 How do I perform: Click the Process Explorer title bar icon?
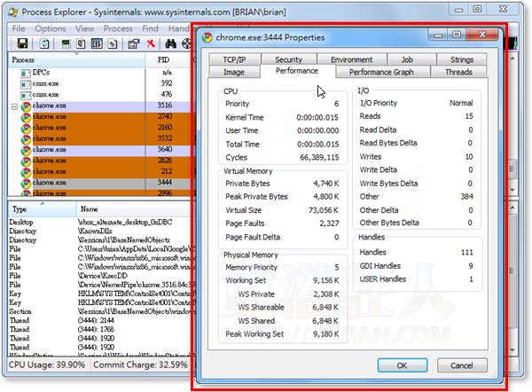(13, 12)
